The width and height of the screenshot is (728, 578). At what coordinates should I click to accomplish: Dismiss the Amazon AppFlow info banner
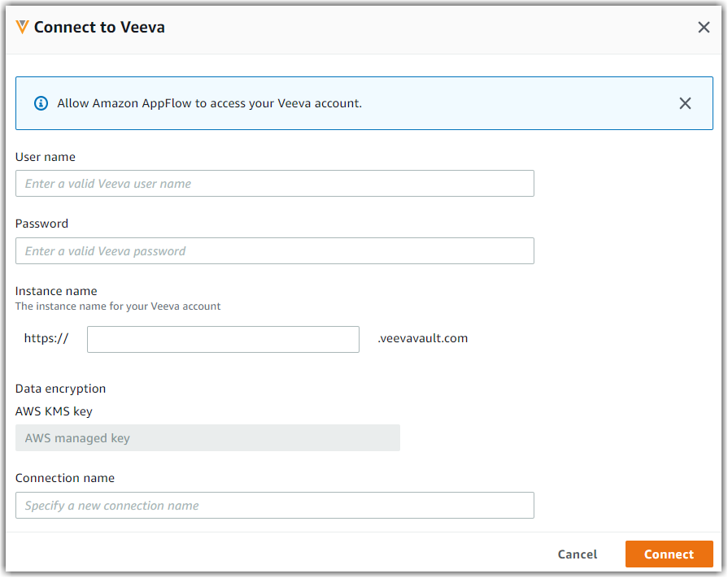[685, 103]
